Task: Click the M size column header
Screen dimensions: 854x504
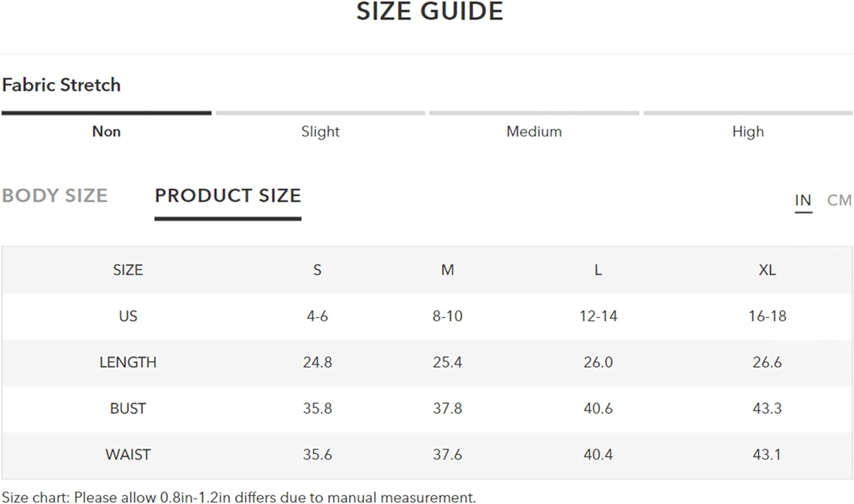Action: (x=447, y=270)
